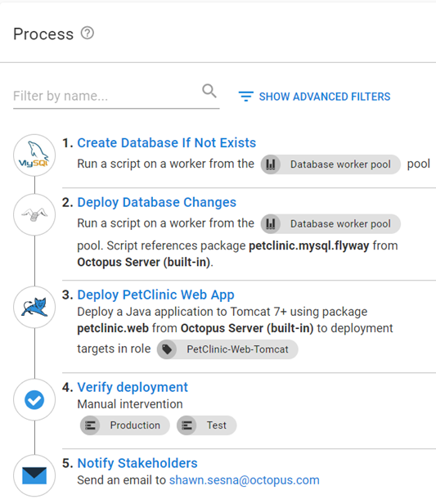Click the petclinic.mysql.flyway package name

(308, 246)
